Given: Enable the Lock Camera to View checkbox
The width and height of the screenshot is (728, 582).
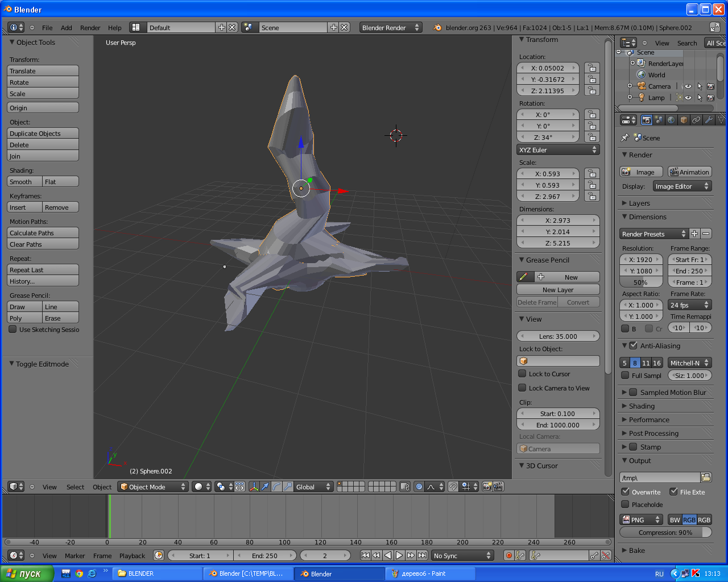Looking at the screenshot, I should coord(522,388).
